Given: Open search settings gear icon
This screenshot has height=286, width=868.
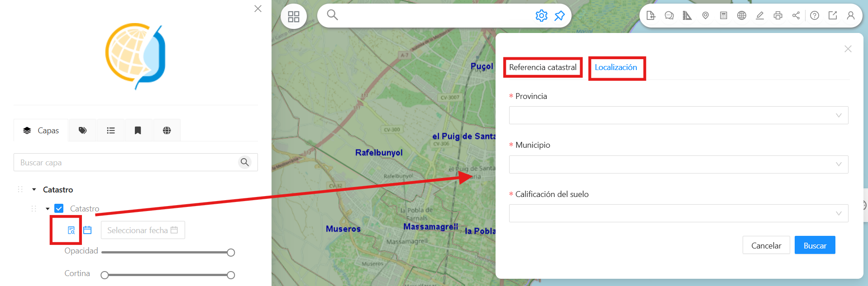Looking at the screenshot, I should [x=541, y=15].
